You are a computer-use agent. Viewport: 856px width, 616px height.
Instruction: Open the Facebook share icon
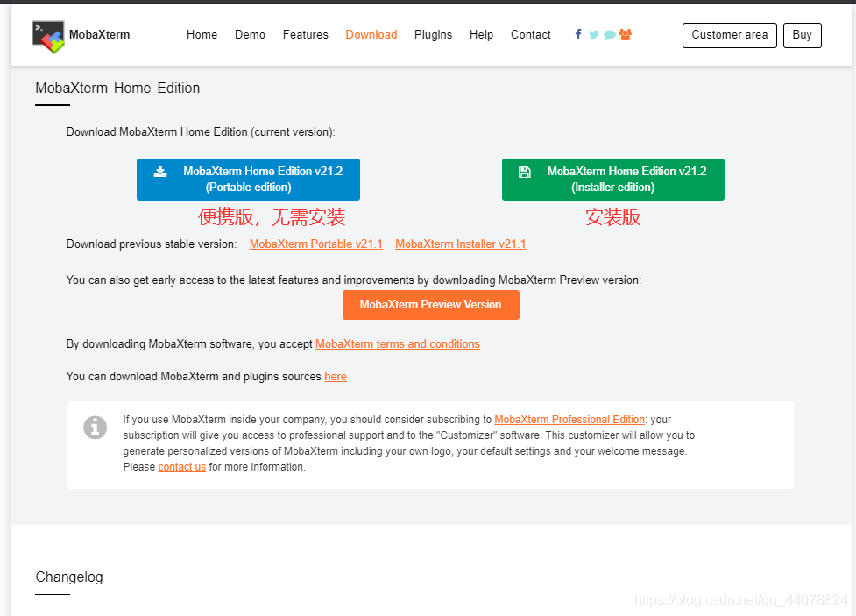[x=578, y=34]
